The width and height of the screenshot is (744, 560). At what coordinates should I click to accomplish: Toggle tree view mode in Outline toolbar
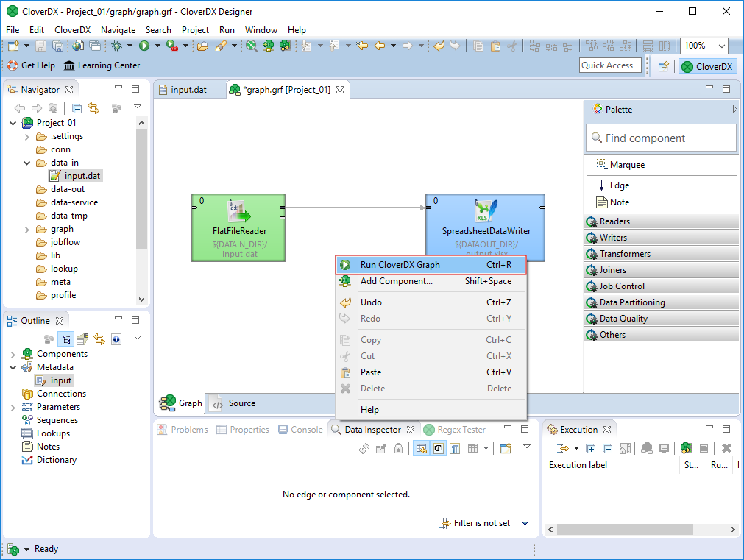65,339
